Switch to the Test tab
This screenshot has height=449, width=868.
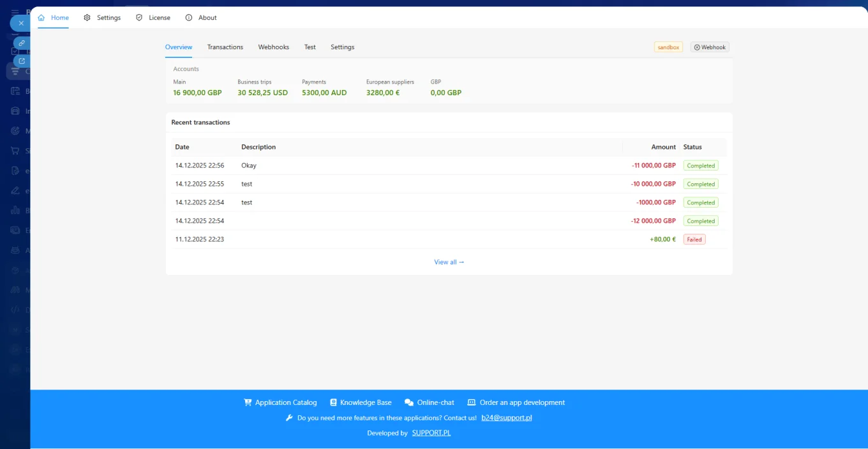tap(310, 47)
